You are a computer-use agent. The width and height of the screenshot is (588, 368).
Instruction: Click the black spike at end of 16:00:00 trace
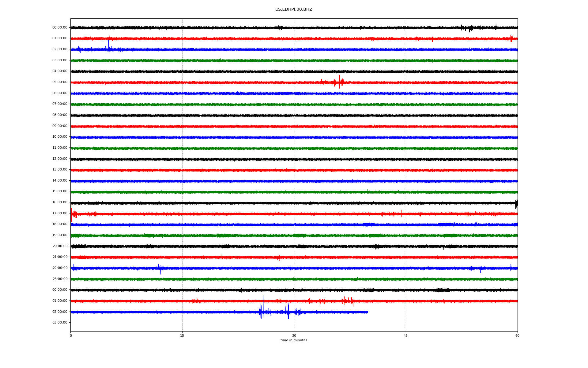coord(516,203)
